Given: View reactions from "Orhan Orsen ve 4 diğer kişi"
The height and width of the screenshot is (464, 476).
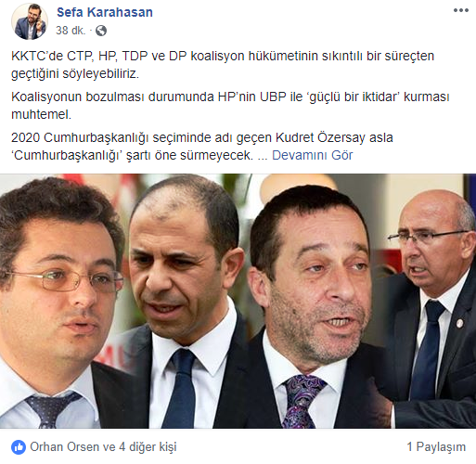Looking at the screenshot, I should pyautogui.click(x=103, y=447).
